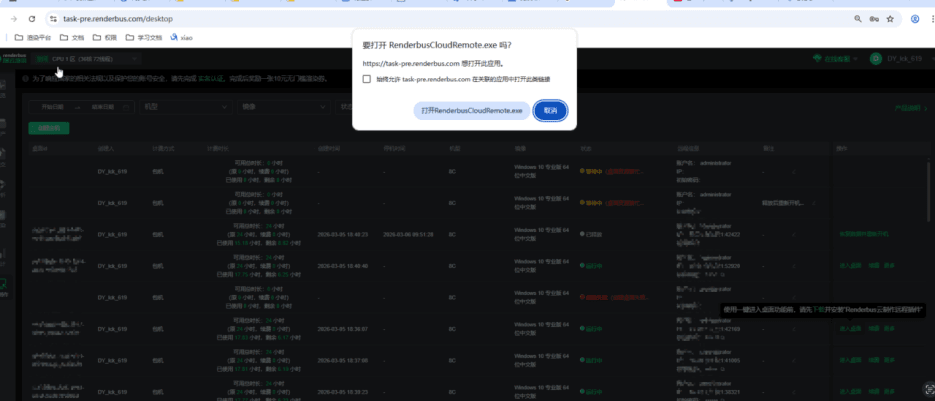The image size is (935, 401).
Task: Click the site information icon in address bar
Action: (53, 19)
